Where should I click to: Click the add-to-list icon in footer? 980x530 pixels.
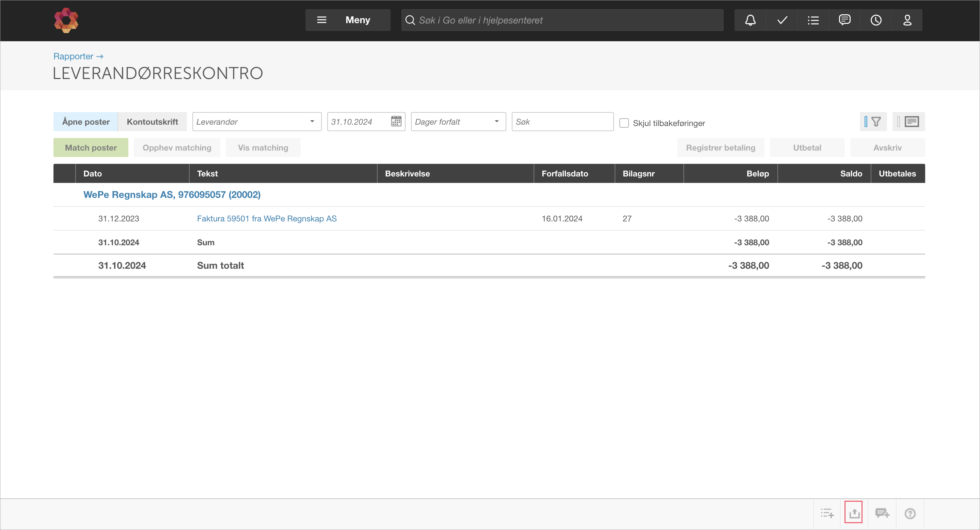pyautogui.click(x=827, y=513)
